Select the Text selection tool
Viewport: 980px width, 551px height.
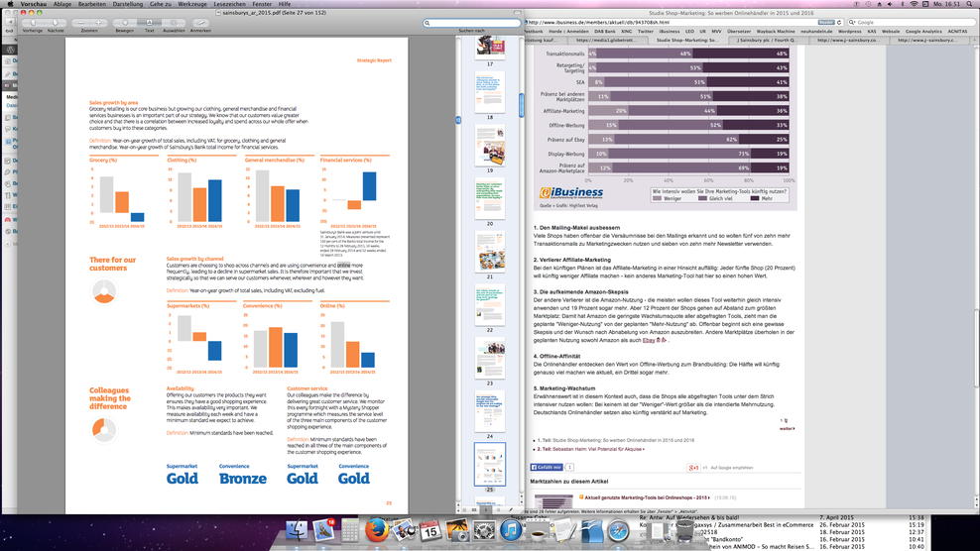pyautogui.click(x=149, y=23)
